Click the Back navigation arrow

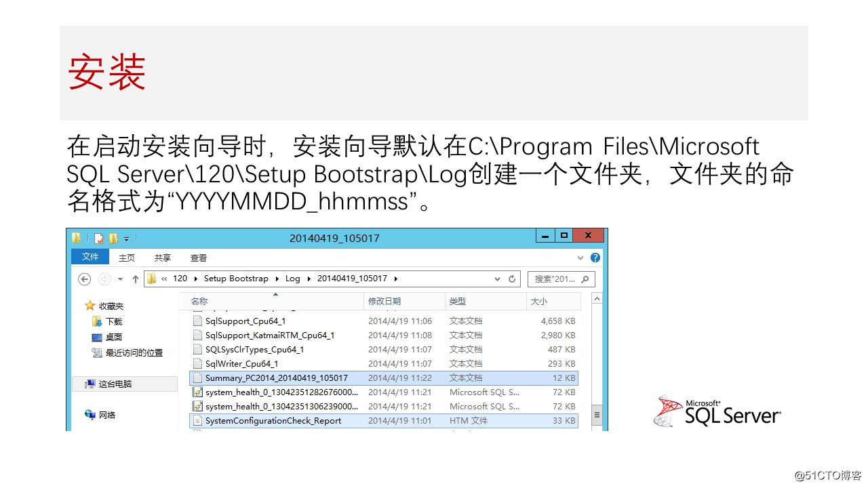(85, 279)
